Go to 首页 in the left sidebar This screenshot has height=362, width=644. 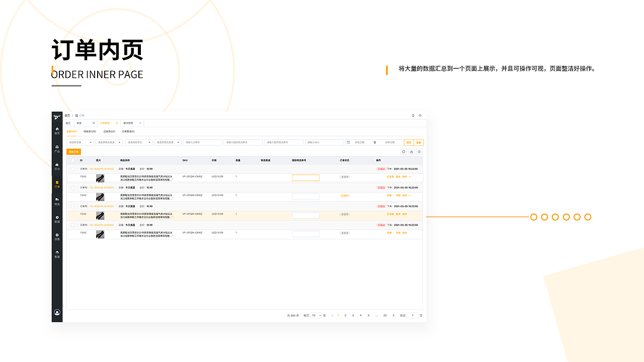57,131
